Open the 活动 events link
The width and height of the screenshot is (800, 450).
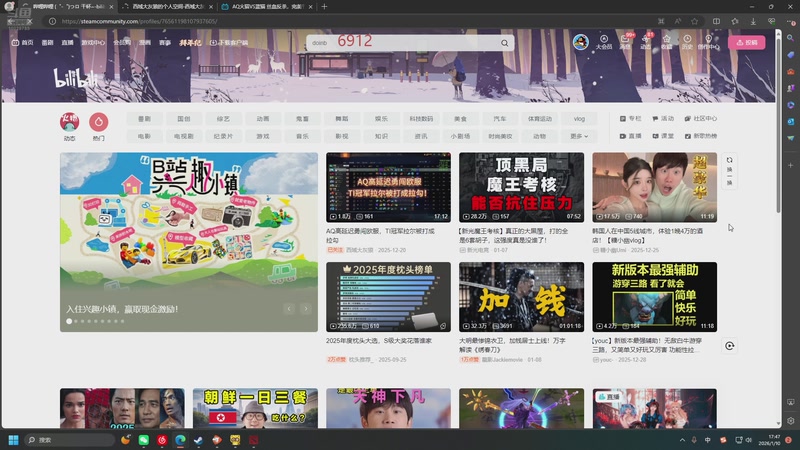663,119
